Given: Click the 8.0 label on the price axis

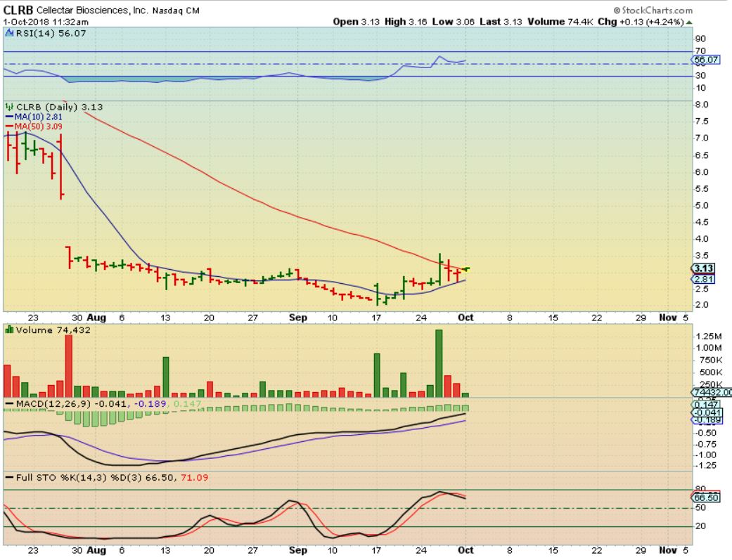Looking at the screenshot, I should [702, 105].
